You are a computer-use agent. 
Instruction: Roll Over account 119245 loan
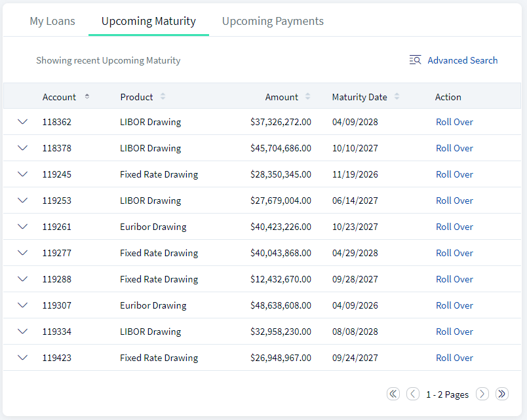(454, 174)
